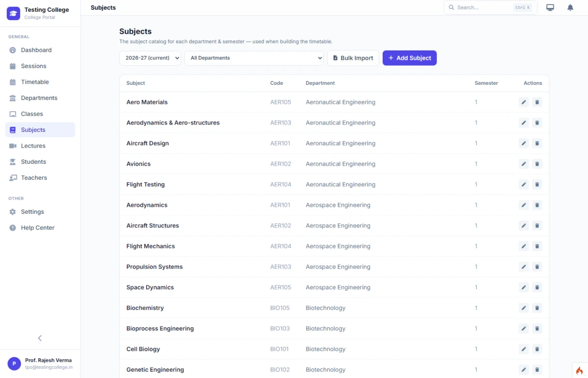This screenshot has height=378, width=588.
Task: Focus the Search field in the header
Action: (490, 7)
